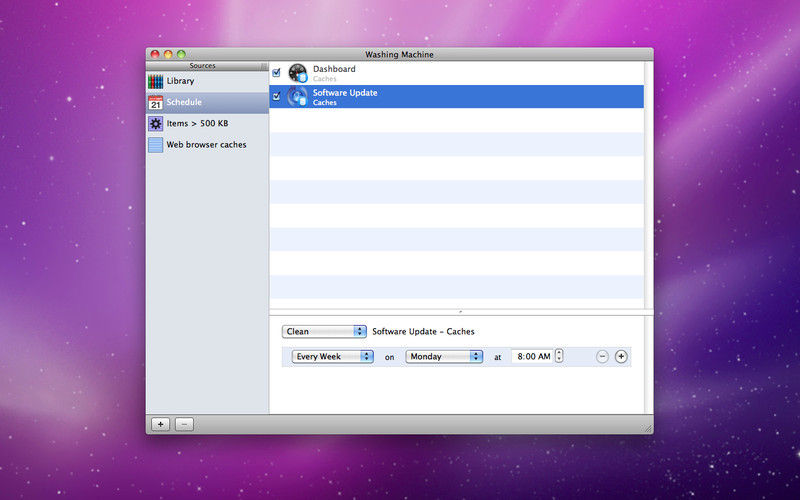This screenshot has height=500, width=800.
Task: Add a new source with plus button
Action: [x=160, y=424]
